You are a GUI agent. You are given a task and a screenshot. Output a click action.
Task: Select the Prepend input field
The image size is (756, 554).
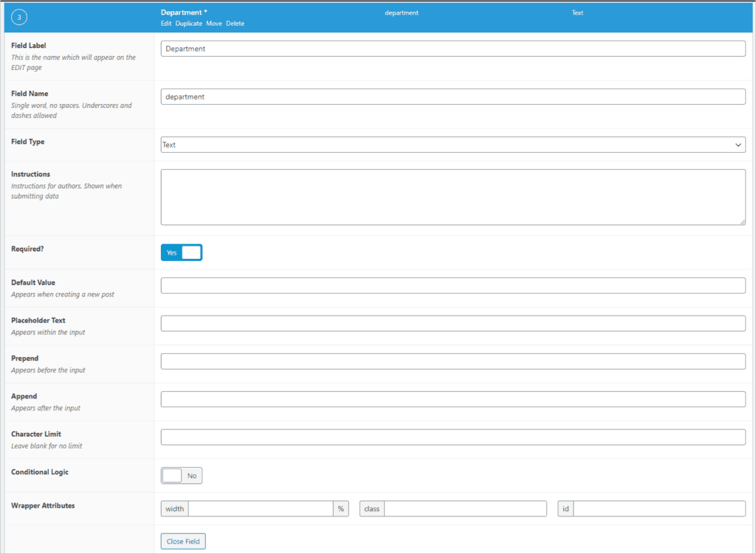(453, 361)
